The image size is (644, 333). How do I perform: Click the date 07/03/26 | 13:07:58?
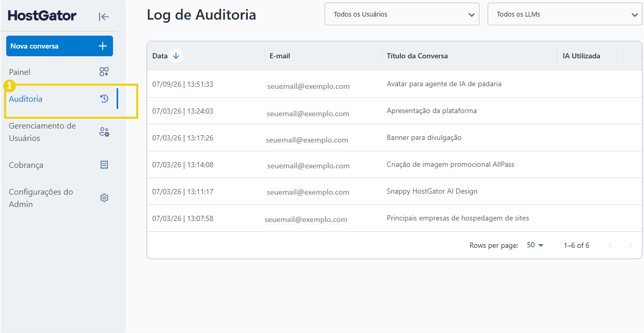click(183, 218)
